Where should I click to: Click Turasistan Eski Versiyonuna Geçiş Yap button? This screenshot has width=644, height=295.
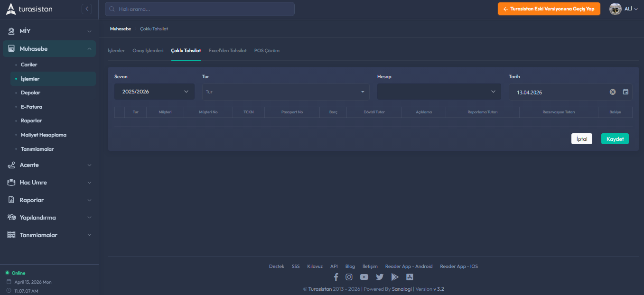click(x=549, y=9)
